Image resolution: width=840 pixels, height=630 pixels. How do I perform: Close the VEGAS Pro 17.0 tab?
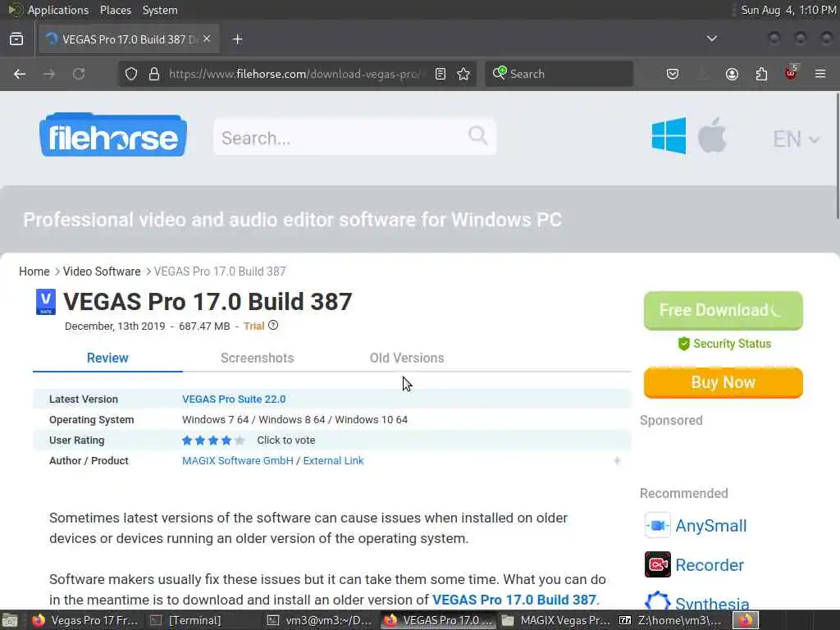pos(207,39)
